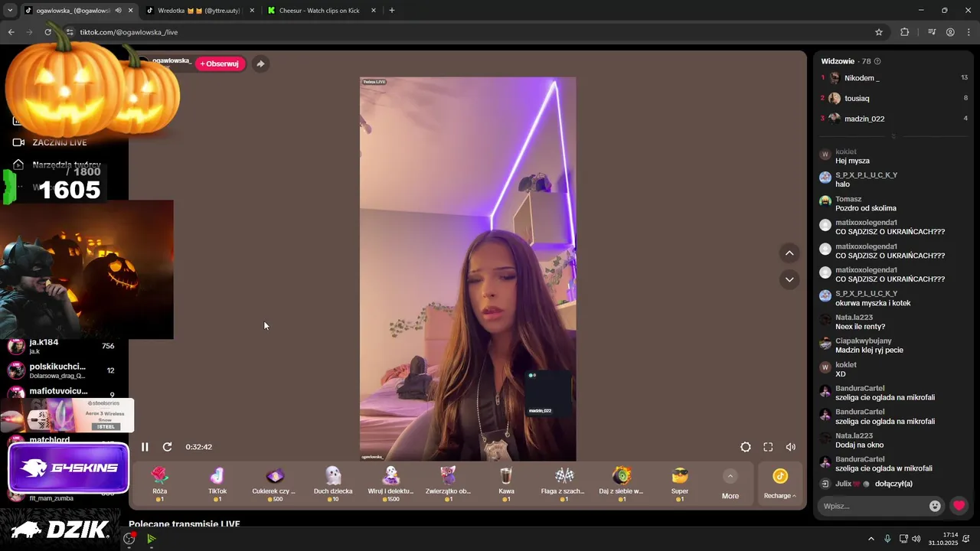The image size is (980, 551).
Task: Mute the live stream volume icon
Action: pyautogui.click(x=791, y=447)
